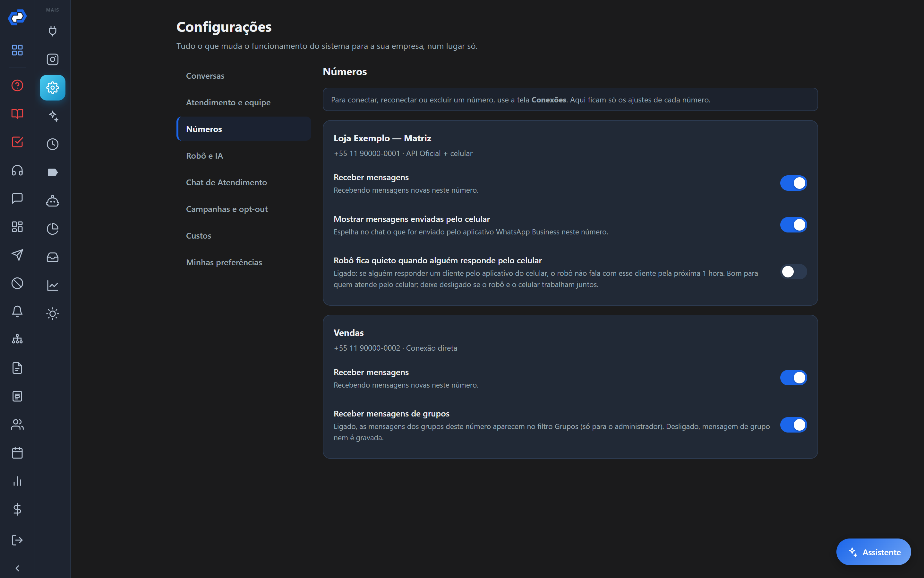Open the Conversas settings section

coord(244,76)
